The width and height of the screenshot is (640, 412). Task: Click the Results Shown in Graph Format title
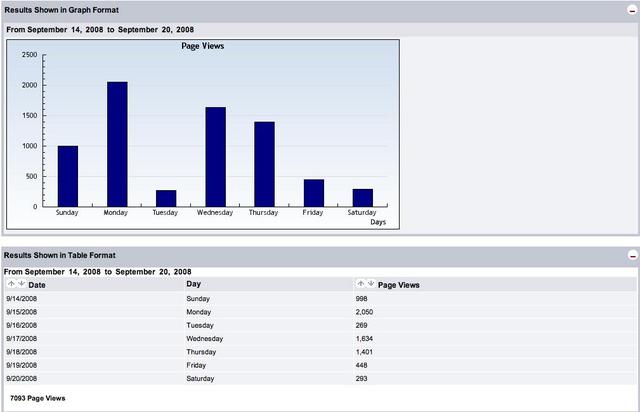(62, 10)
